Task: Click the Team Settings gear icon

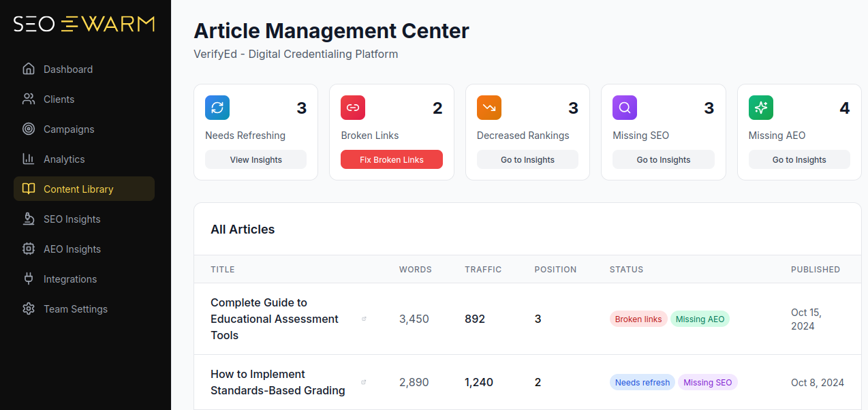Action: coord(28,309)
